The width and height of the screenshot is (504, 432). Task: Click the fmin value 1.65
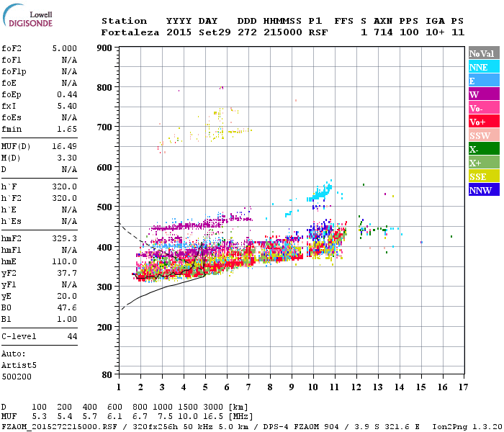pyautogui.click(x=67, y=129)
